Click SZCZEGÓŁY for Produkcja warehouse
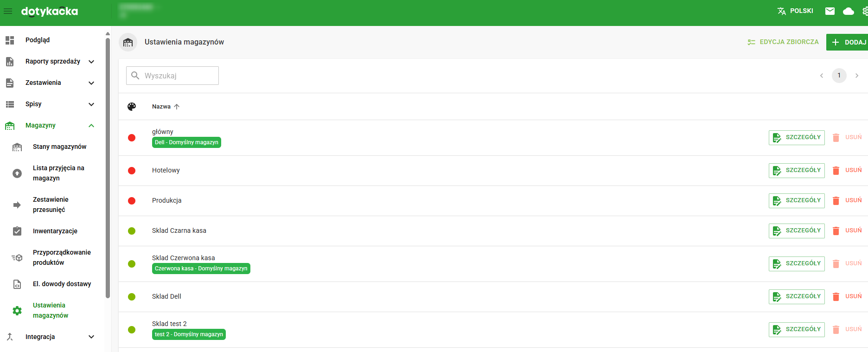 pyautogui.click(x=797, y=201)
